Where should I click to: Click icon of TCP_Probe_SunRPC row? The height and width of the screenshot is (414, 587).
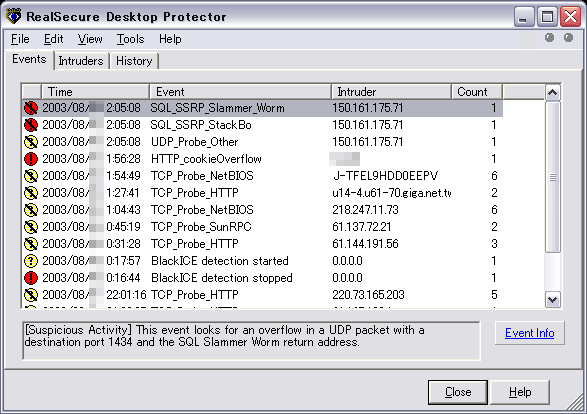31,227
